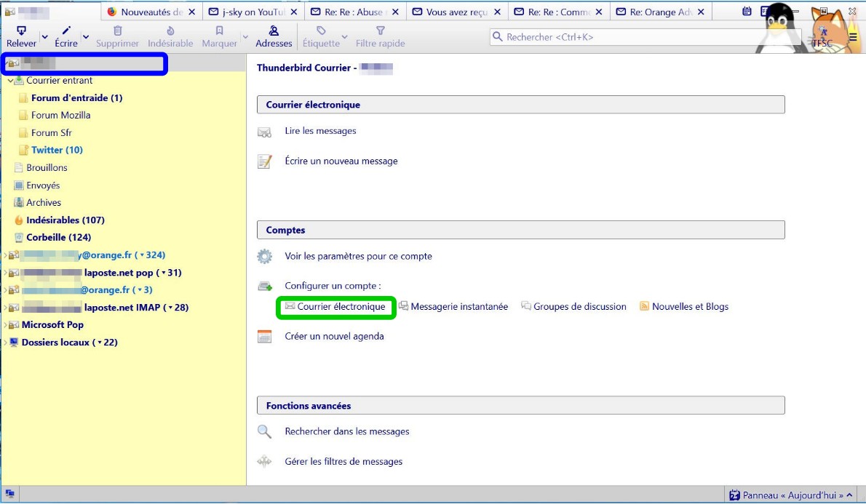This screenshot has height=504, width=866.
Task: Open the dropdown arrow next to Relever
Action: pyautogui.click(x=44, y=37)
